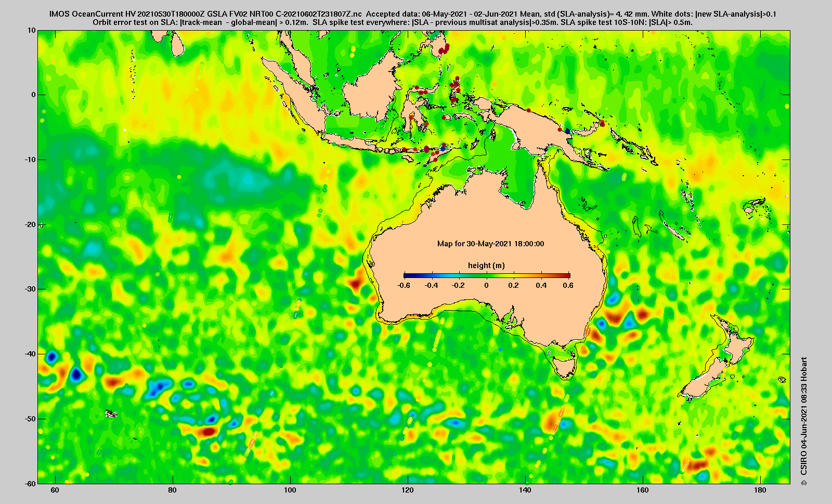Click the longitude axis label 180
832x504 pixels.
tap(760, 490)
